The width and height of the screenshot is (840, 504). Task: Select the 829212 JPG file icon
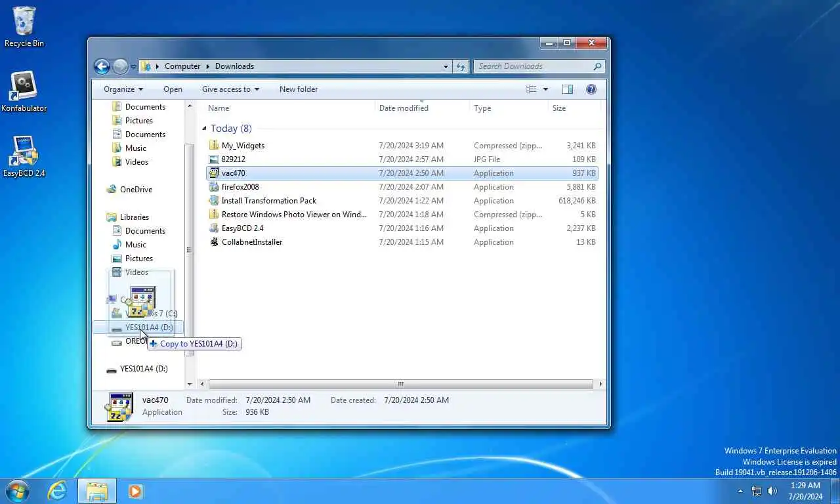click(213, 159)
